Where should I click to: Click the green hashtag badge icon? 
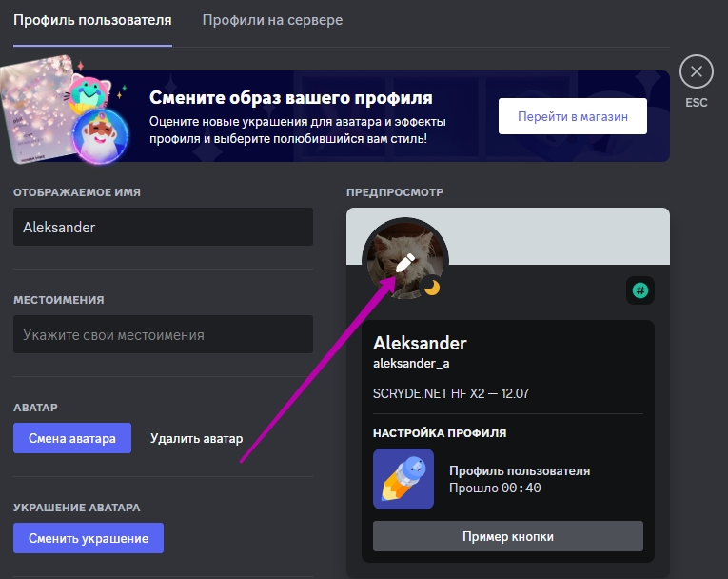[640, 290]
